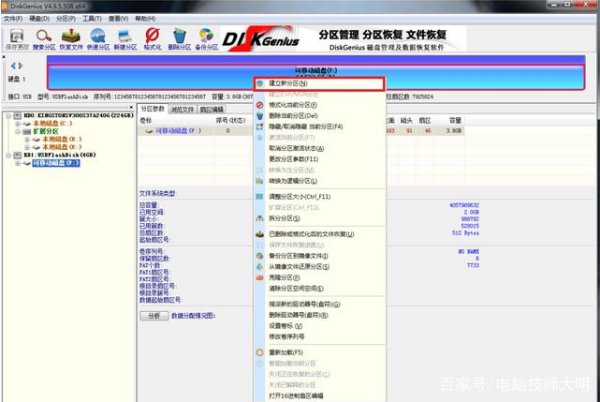Collapse the HD0 KINGSTON disk node
The image size is (600, 402).
8,116
